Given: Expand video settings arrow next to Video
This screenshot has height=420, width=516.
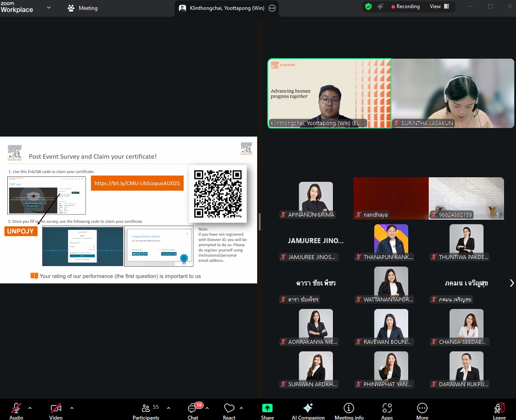Looking at the screenshot, I should click(71, 408).
